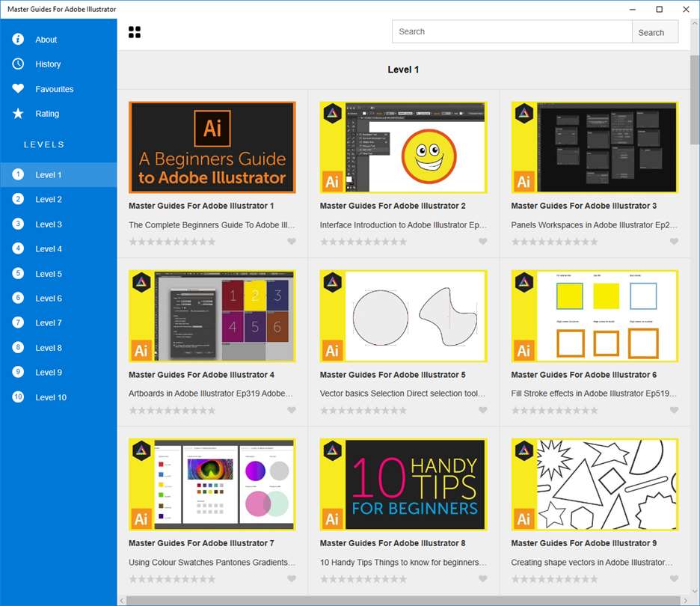Open the Favourites menu item
700x606 pixels.
tap(58, 89)
